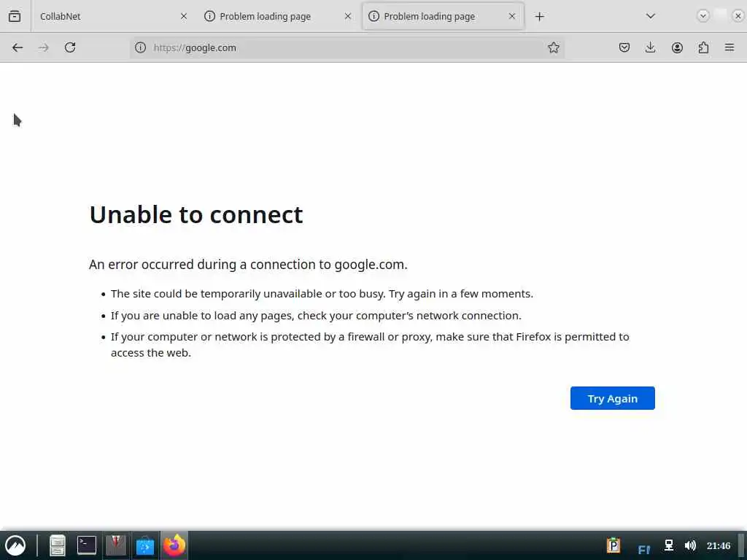Viewport: 747px width, 560px height.
Task: Open a new tab with plus button
Action: point(539,17)
